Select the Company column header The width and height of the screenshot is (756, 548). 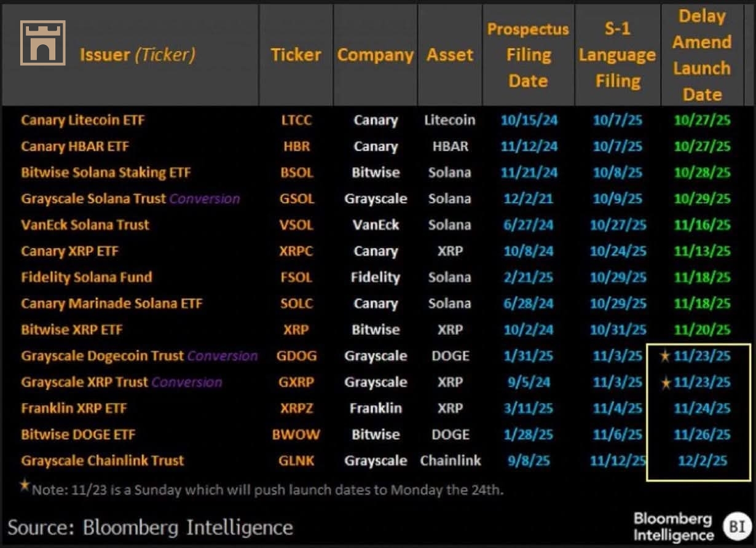click(375, 55)
